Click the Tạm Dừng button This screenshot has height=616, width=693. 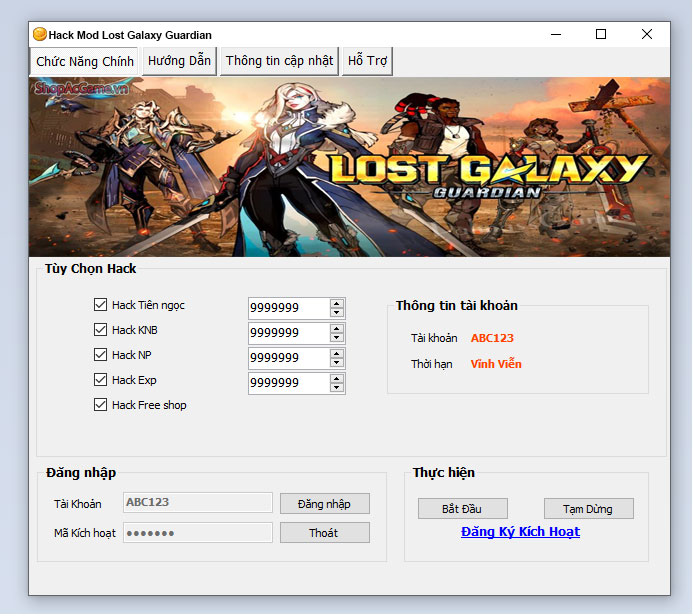(589, 509)
